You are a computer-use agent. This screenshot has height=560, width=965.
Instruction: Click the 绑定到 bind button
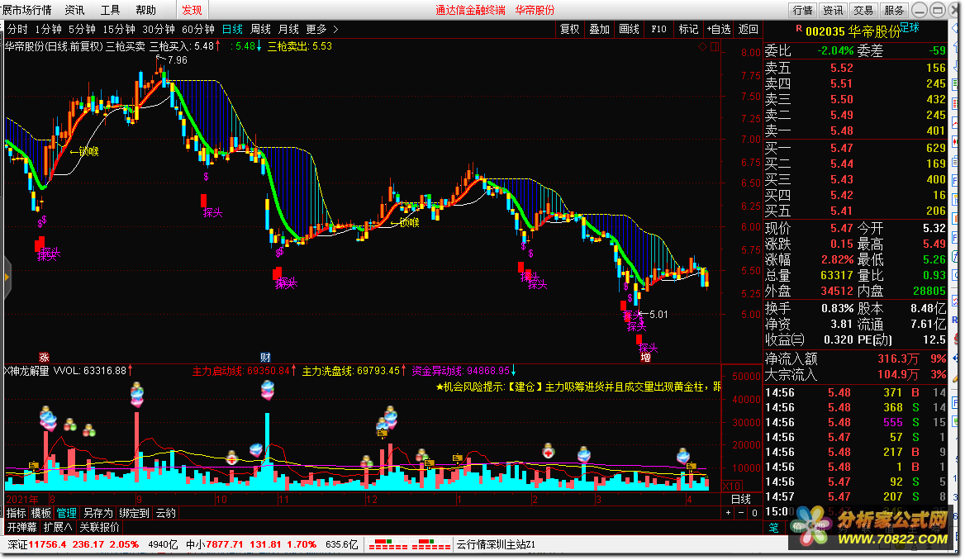[x=134, y=513]
